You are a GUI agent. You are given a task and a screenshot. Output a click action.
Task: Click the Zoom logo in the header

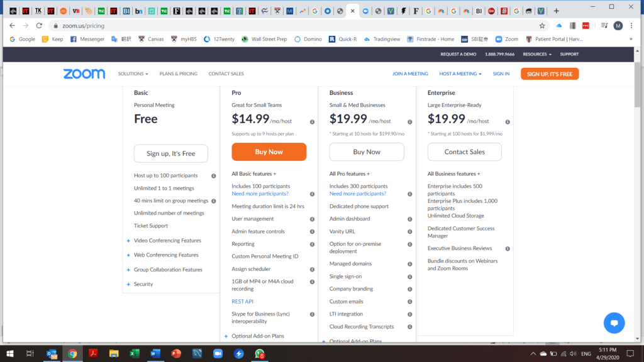point(84,74)
